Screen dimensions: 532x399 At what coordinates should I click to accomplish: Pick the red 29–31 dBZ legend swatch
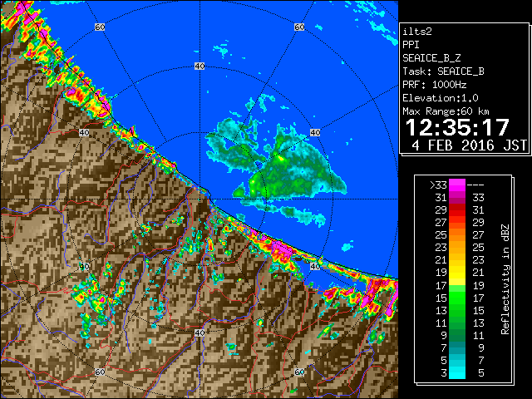pyautogui.click(x=457, y=210)
